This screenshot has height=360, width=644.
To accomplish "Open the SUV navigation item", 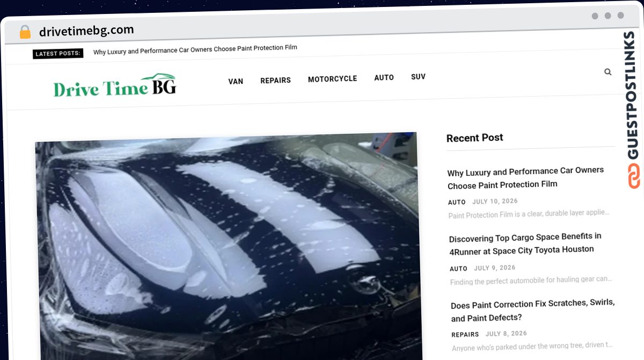I will pos(418,77).
